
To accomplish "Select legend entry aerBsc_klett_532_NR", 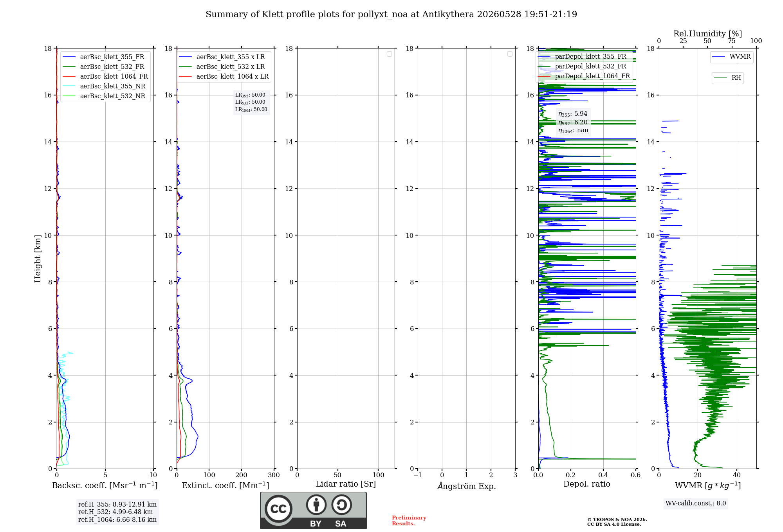I will [x=105, y=96].
